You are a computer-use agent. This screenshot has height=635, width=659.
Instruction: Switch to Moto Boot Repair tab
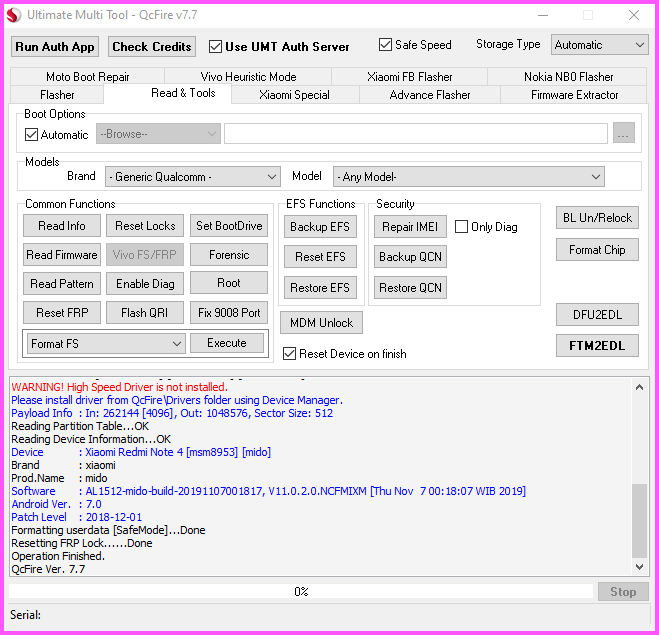[87, 77]
